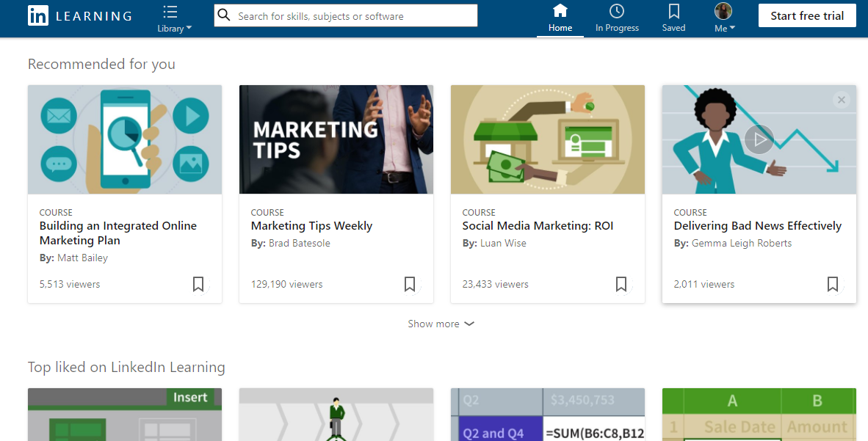The height and width of the screenshot is (441, 868).
Task: Open the Saved tab
Action: pyautogui.click(x=673, y=19)
